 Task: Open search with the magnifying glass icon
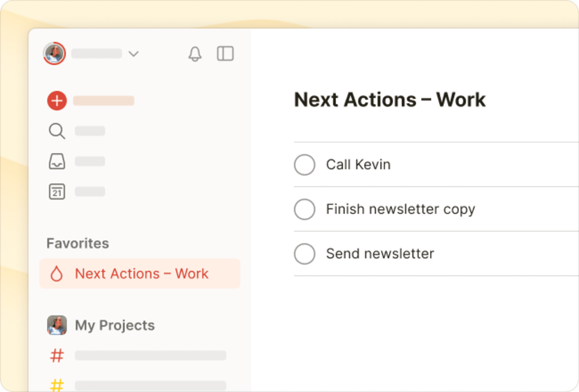pos(57,131)
